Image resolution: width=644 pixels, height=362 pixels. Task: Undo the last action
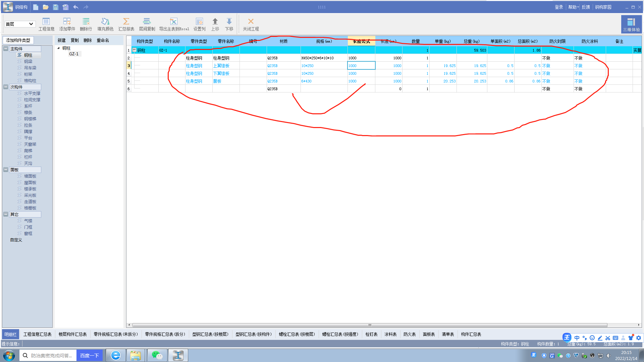(x=76, y=7)
